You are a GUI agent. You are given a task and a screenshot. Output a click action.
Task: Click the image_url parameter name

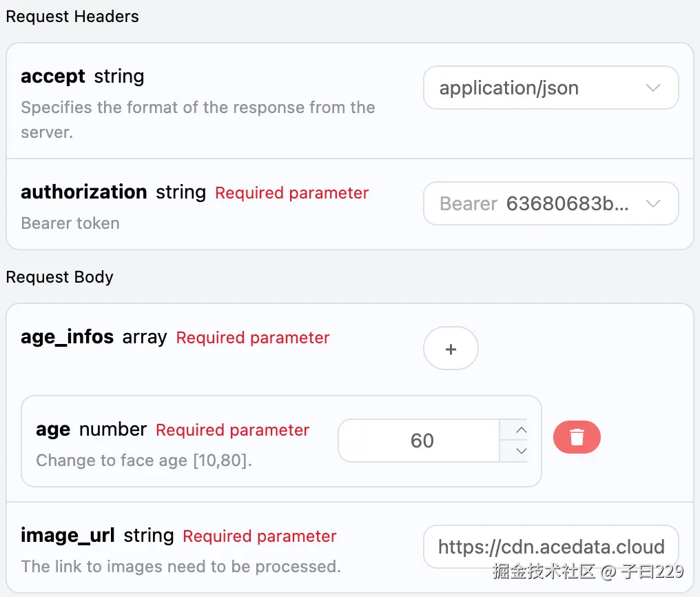[x=68, y=536]
